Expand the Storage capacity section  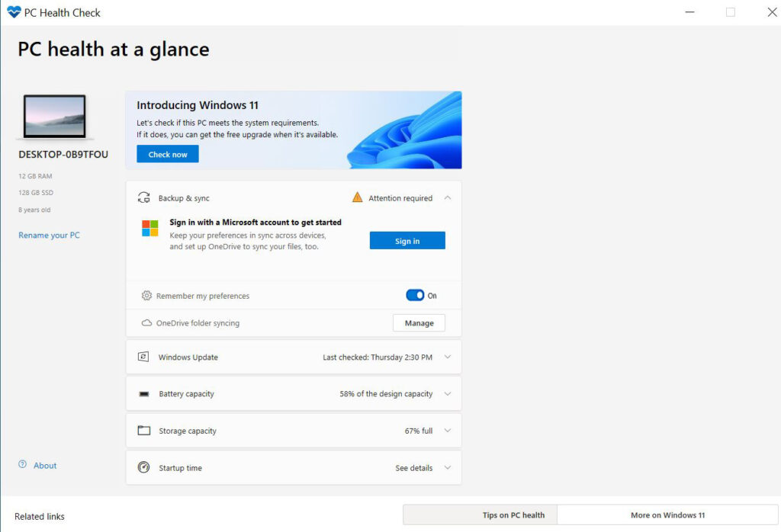pyautogui.click(x=448, y=430)
